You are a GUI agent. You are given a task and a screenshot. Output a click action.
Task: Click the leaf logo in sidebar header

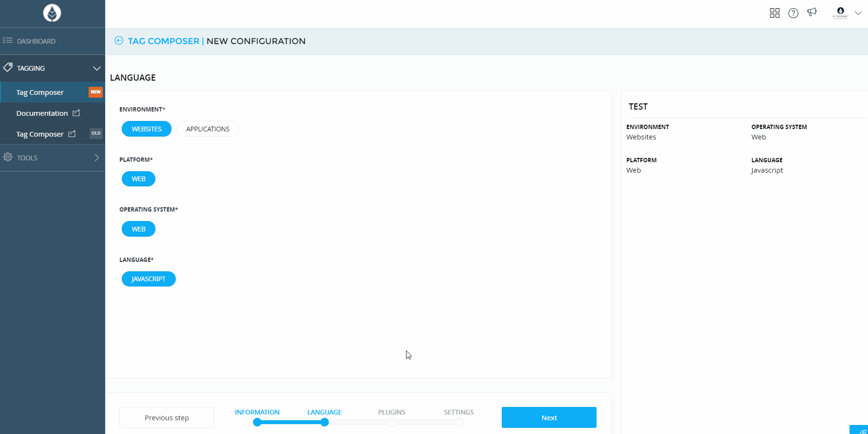coord(52,13)
